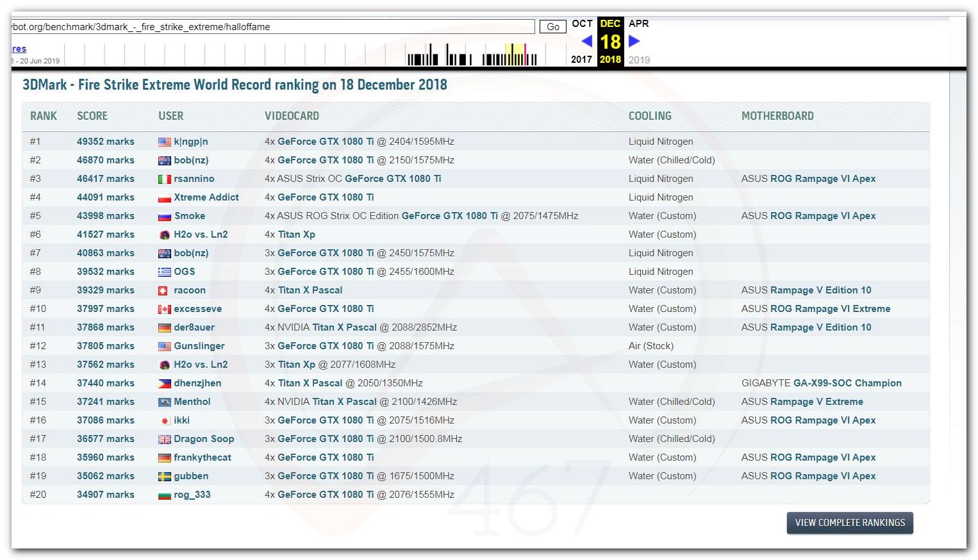
Task: Click the Russian flag beside Smoke
Action: 165,217
